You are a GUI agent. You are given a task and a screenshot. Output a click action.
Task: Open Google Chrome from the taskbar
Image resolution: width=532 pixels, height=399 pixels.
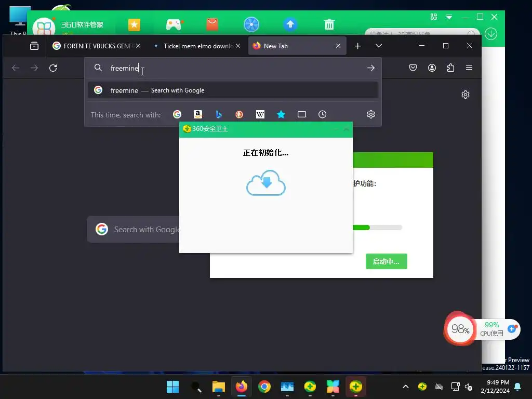[x=264, y=387]
